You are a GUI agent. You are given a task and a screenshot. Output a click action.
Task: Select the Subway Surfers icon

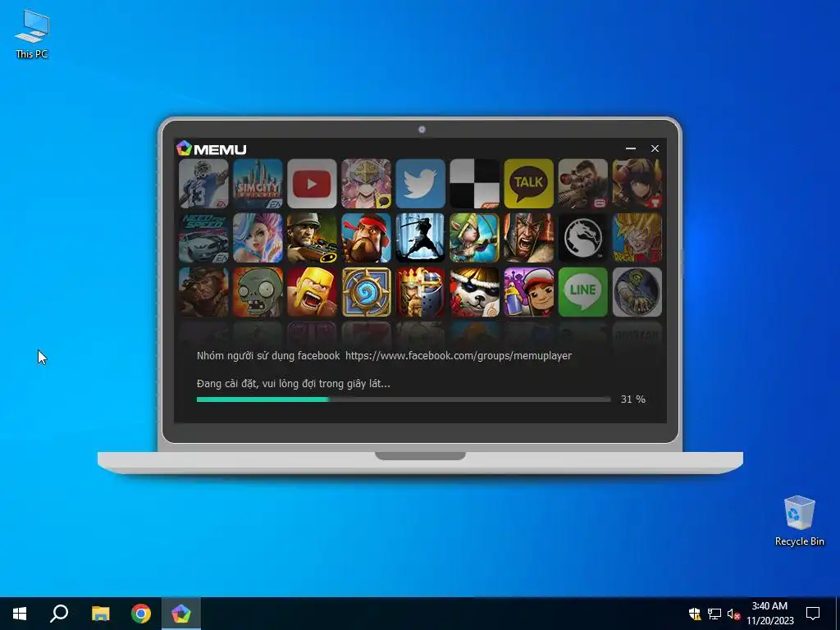point(529,292)
